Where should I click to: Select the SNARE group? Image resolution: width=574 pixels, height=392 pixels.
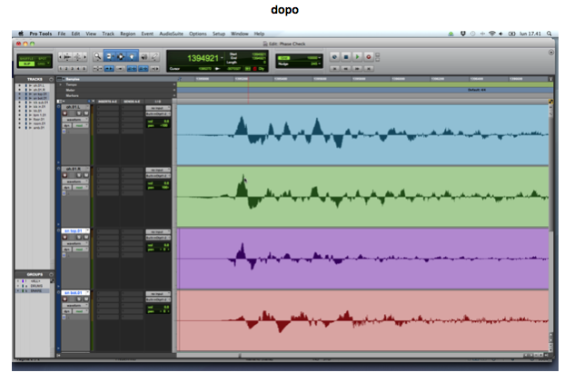pos(36,290)
